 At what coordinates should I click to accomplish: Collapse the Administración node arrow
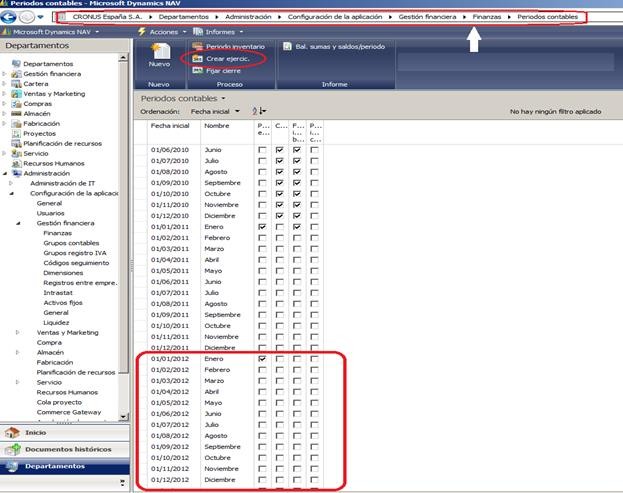5,173
